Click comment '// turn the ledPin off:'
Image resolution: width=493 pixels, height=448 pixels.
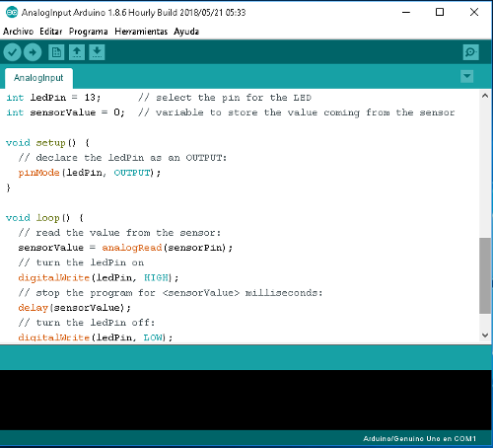pyautogui.click(x=87, y=323)
